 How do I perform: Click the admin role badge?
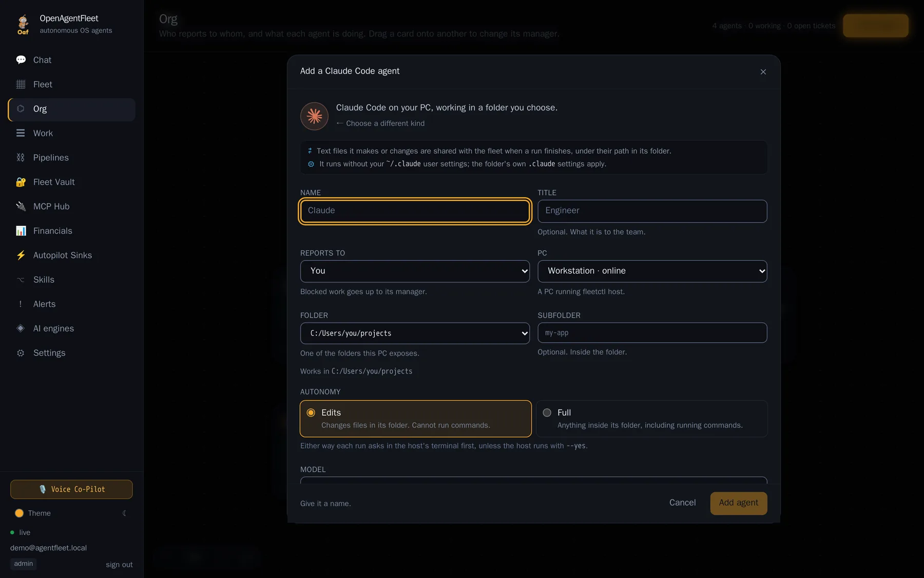pos(24,564)
